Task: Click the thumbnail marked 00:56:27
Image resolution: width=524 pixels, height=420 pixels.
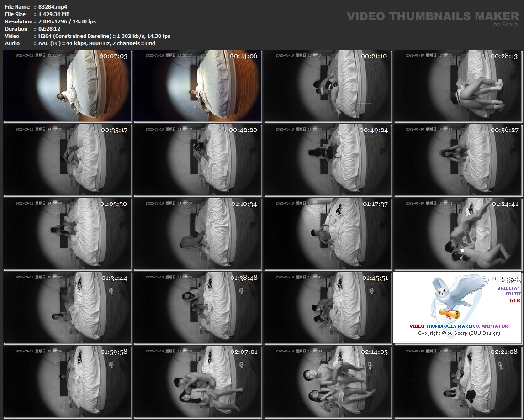Action: [x=458, y=160]
